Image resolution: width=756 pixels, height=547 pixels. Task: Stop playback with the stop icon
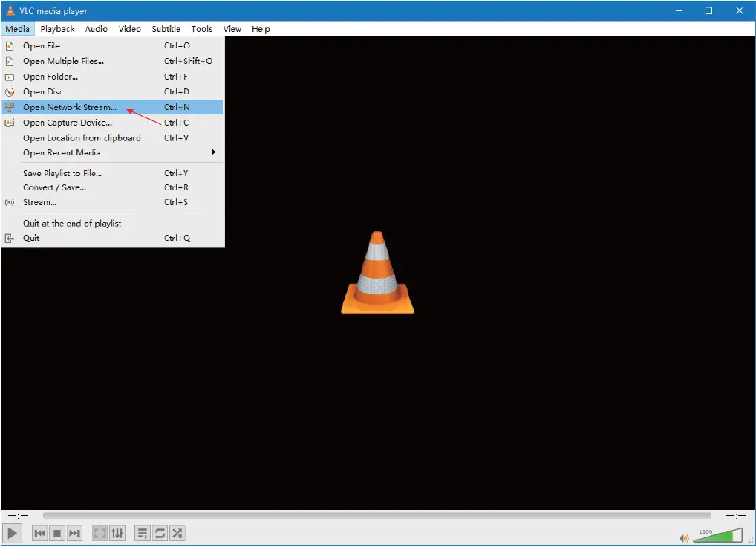pyautogui.click(x=57, y=533)
